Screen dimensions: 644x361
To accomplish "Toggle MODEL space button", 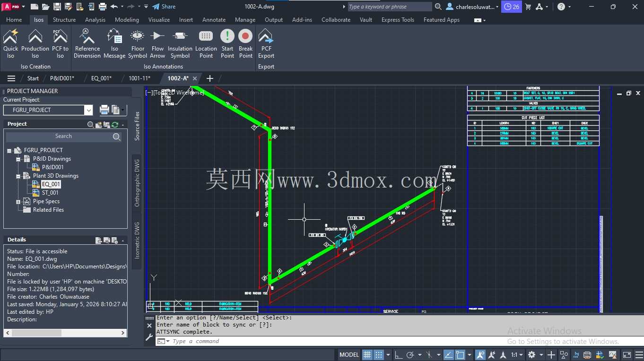I will [x=349, y=355].
